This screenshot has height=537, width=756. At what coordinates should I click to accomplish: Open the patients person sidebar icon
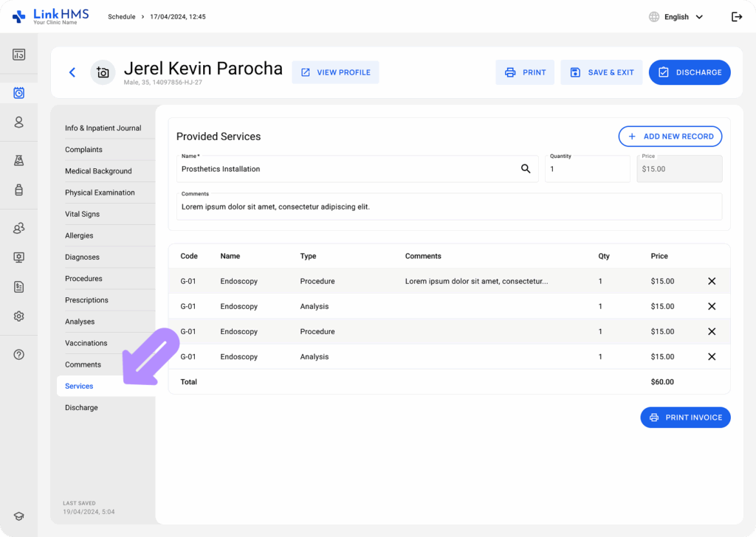(18, 122)
